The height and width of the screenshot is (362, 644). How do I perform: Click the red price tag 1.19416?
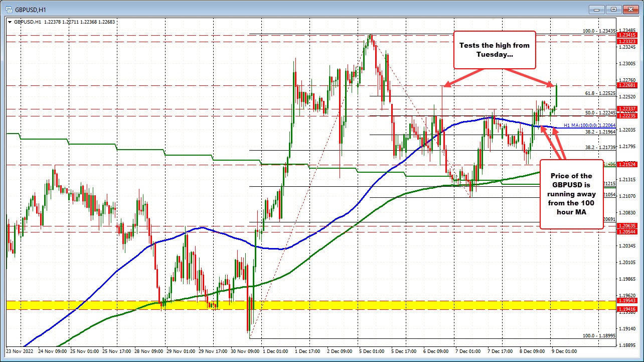click(628, 309)
